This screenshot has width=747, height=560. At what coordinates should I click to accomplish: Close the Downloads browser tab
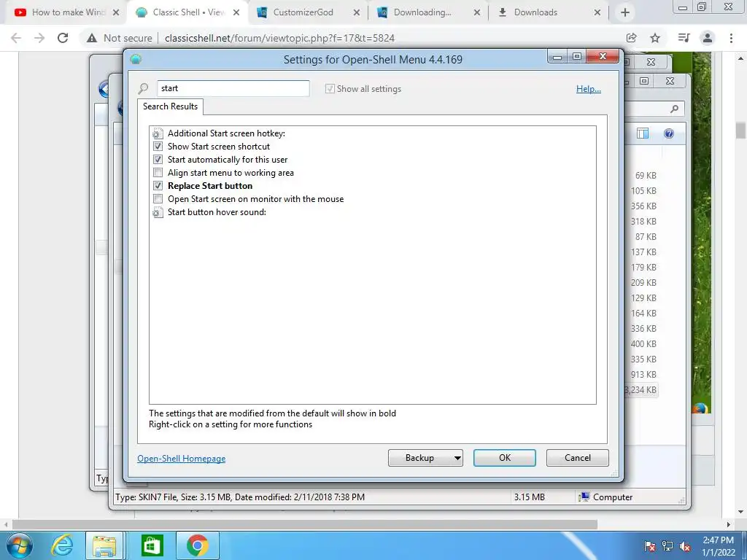pos(597,13)
